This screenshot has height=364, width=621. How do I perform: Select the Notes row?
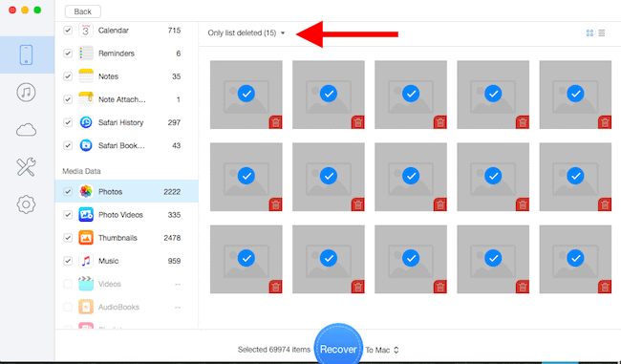click(126, 76)
